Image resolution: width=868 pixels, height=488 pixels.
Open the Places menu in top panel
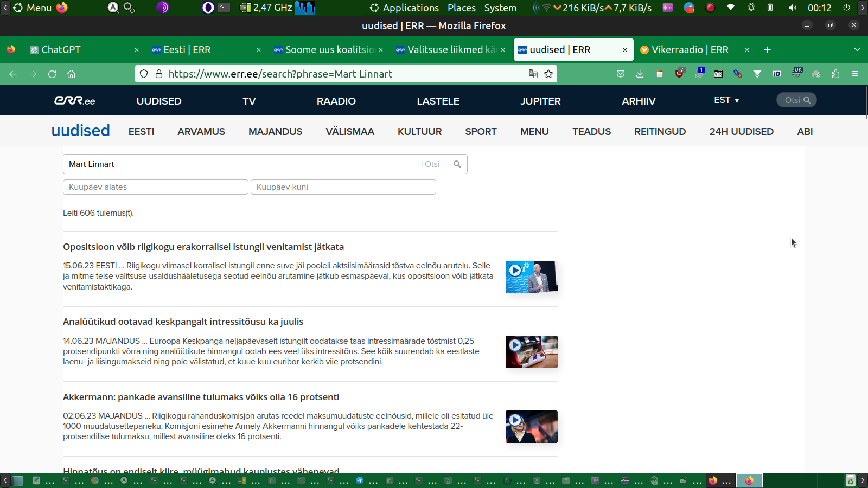point(462,8)
